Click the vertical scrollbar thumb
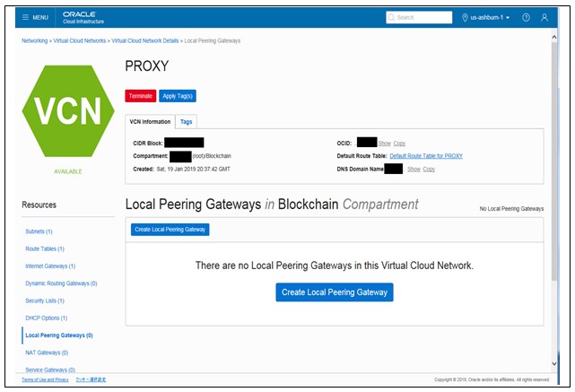Viewport: 575px width, 392px height. pos(554,161)
